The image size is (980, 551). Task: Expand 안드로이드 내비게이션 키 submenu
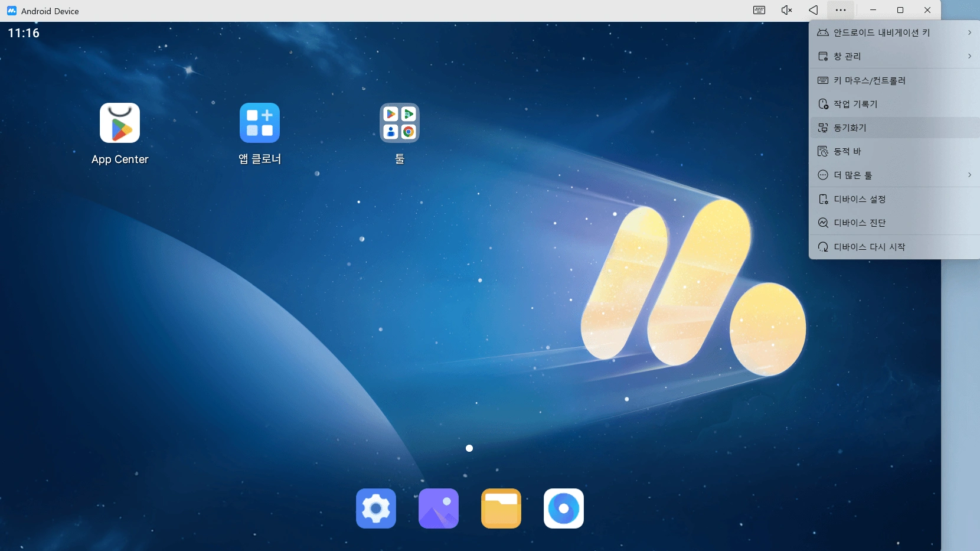click(x=894, y=32)
